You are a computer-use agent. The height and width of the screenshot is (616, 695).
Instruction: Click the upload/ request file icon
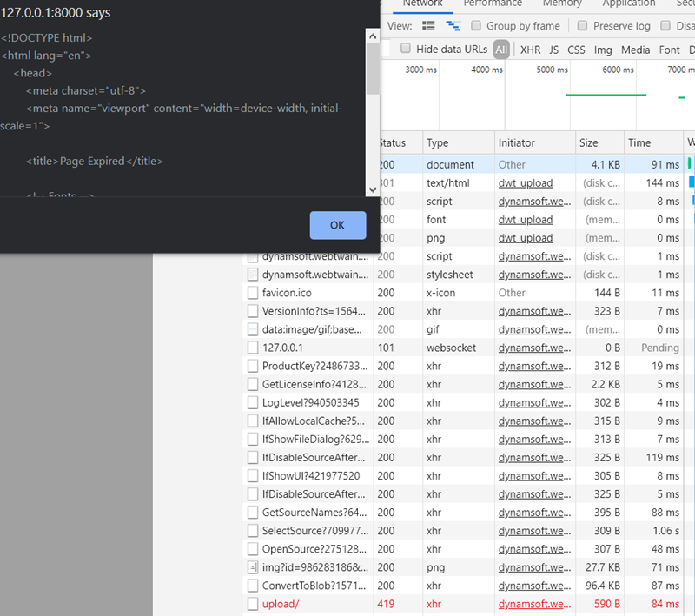[x=252, y=604]
